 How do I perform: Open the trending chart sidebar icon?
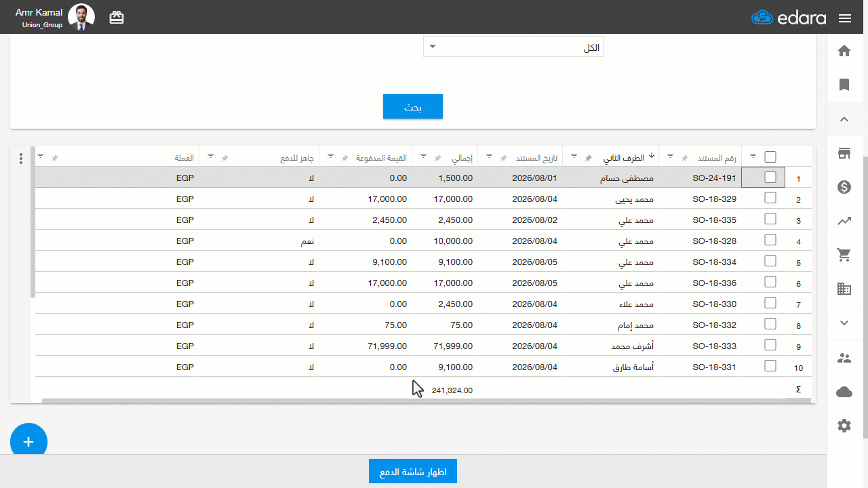[844, 221]
